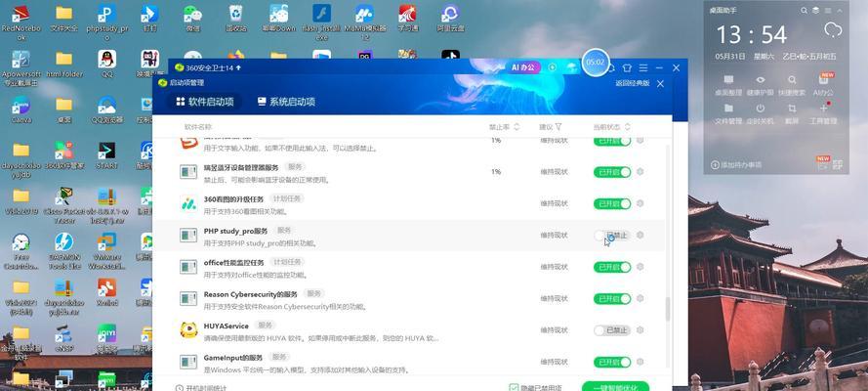Open the 桌面助手 hamburger menu
This screenshot has width=868, height=391.
(x=830, y=11)
